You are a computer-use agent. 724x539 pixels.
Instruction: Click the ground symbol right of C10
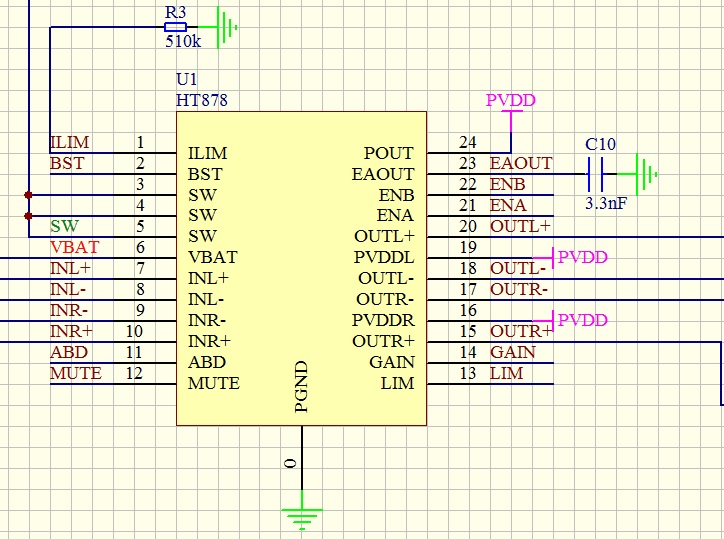(648, 176)
